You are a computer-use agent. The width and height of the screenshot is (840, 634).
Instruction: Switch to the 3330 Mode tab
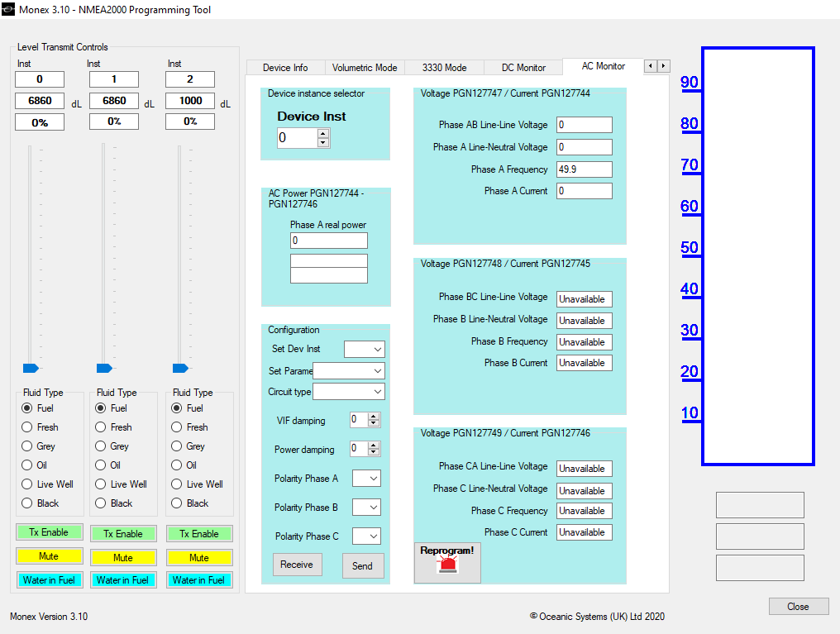click(444, 68)
